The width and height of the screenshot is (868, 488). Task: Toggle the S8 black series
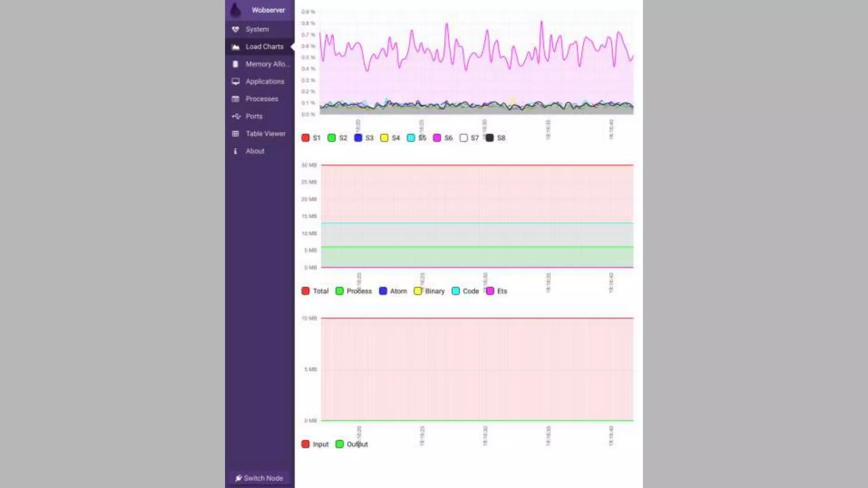tap(490, 138)
